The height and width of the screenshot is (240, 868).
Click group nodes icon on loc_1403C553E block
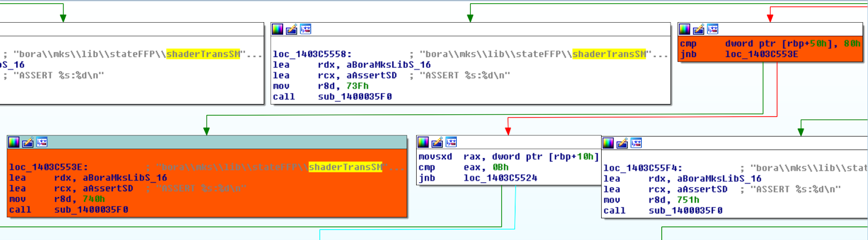coord(42,142)
